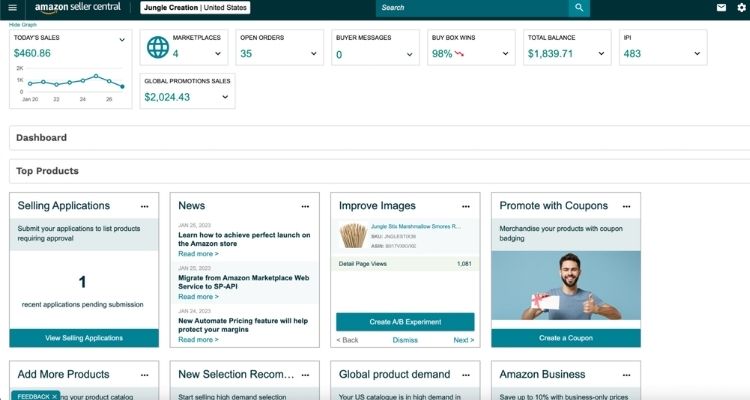The width and height of the screenshot is (750, 400).
Task: Read more about achieving perfect launch
Action: click(x=198, y=254)
